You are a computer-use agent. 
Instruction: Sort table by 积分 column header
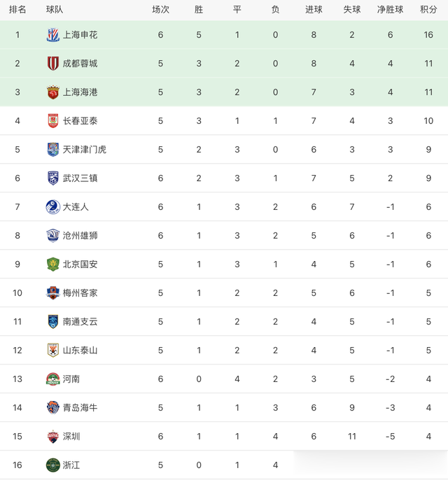point(428,9)
